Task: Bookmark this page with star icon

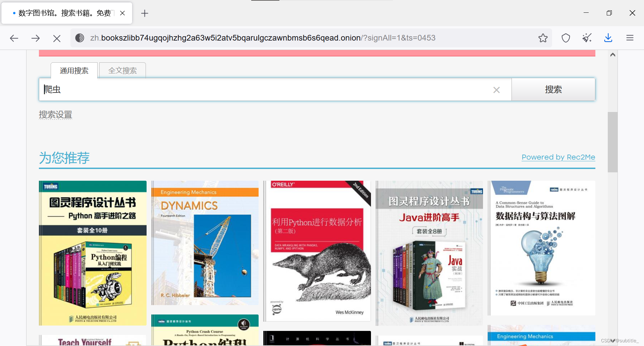Action: click(x=543, y=38)
